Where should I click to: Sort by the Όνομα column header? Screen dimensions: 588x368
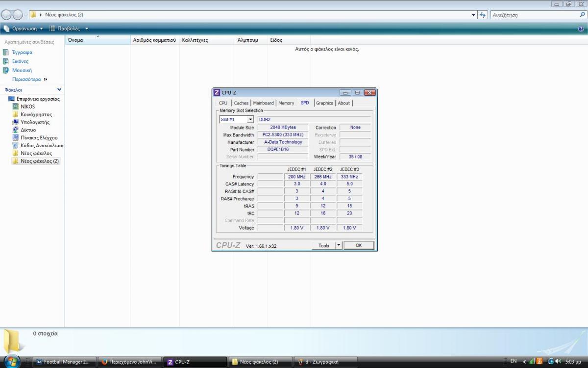point(98,40)
